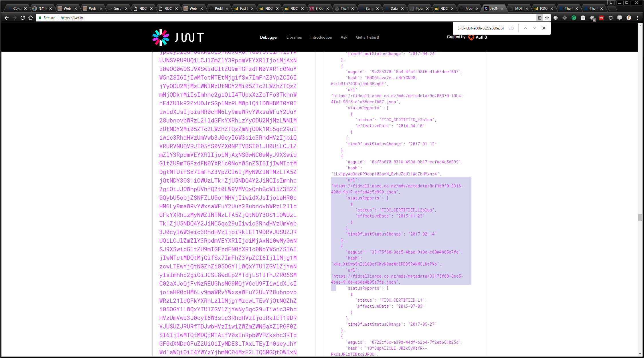Close the find bar
Viewport: 644px width, 358px height.
[544, 28]
